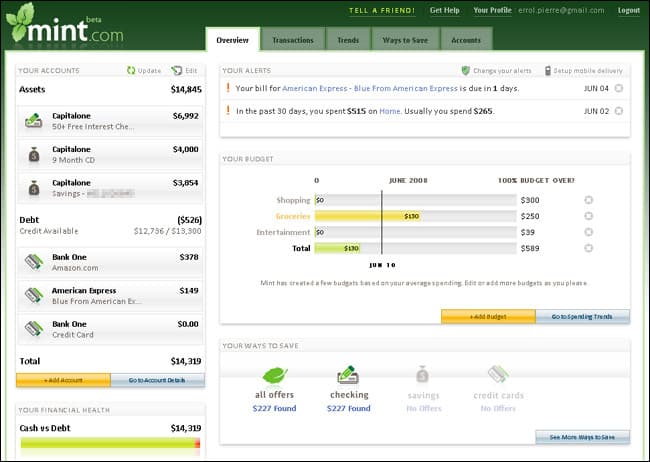The height and width of the screenshot is (462, 650).
Task: Click checking $227 Found link
Action: (349, 408)
